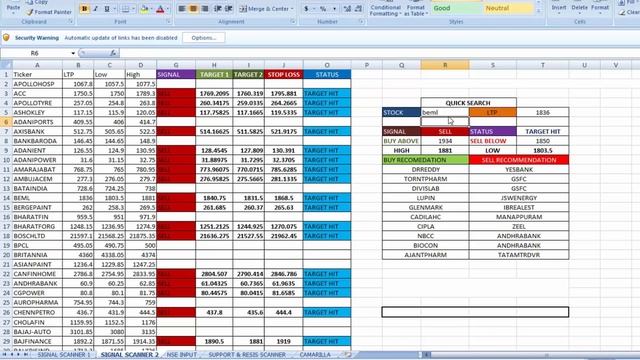Click the TARGET HIT status for CHENNPETRO
Screen dimensions: 640x360
(327, 312)
